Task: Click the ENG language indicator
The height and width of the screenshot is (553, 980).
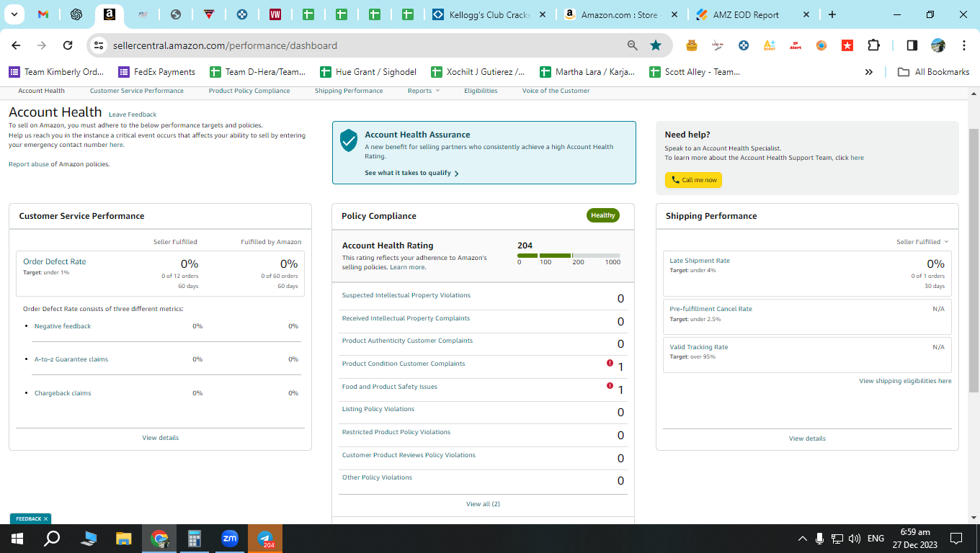Action: click(876, 539)
